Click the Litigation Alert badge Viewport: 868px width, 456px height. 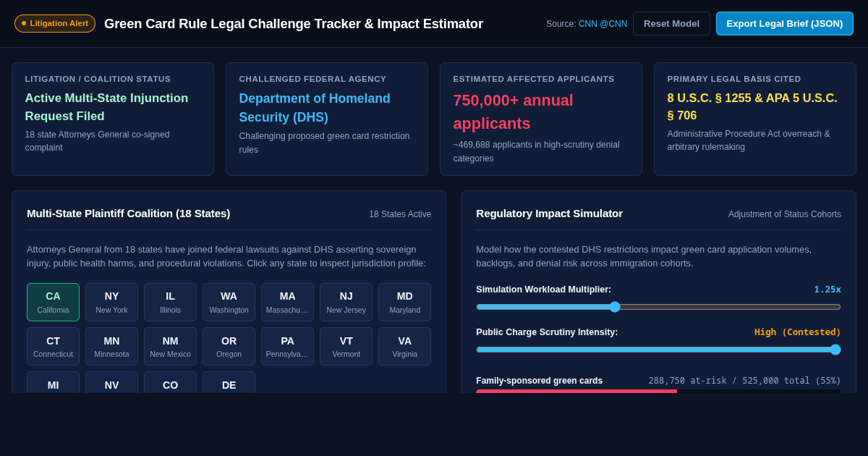[55, 23]
